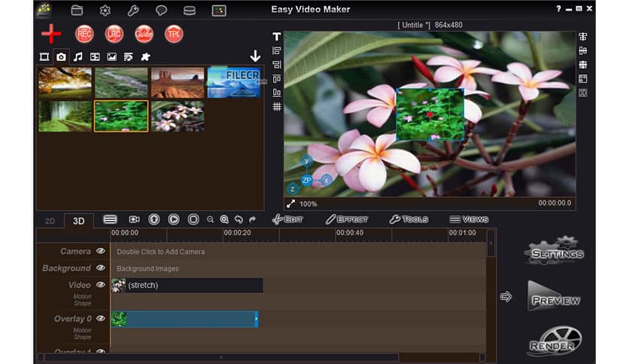The height and width of the screenshot is (364, 629).
Task: Click the puzzle piece filter icon
Action: 145,56
